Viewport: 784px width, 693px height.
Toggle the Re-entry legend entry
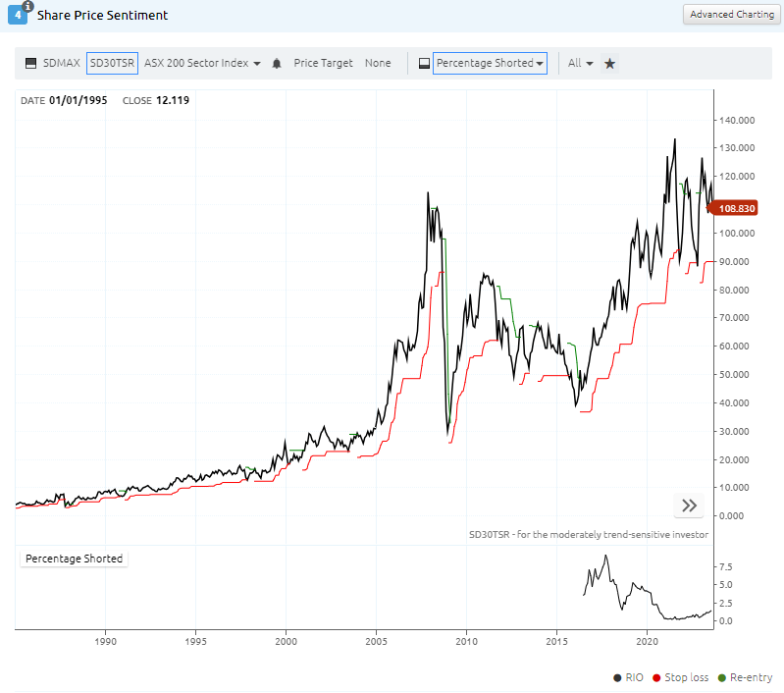[x=745, y=677]
